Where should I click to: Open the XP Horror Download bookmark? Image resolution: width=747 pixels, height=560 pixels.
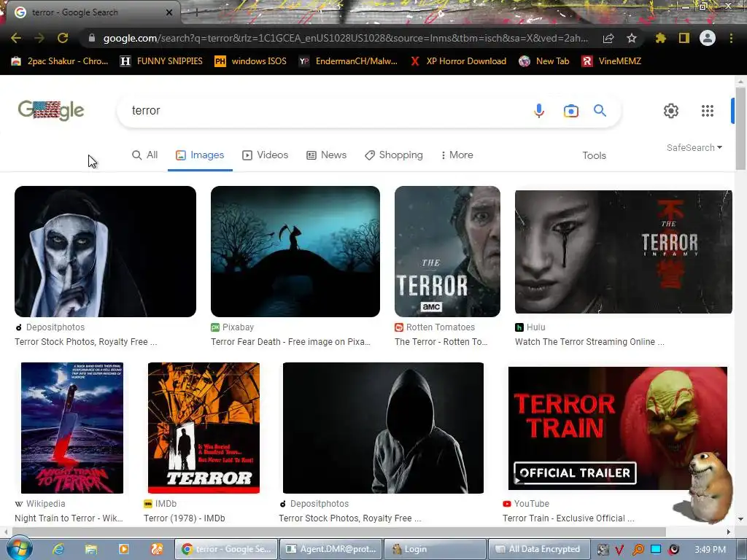(458, 61)
